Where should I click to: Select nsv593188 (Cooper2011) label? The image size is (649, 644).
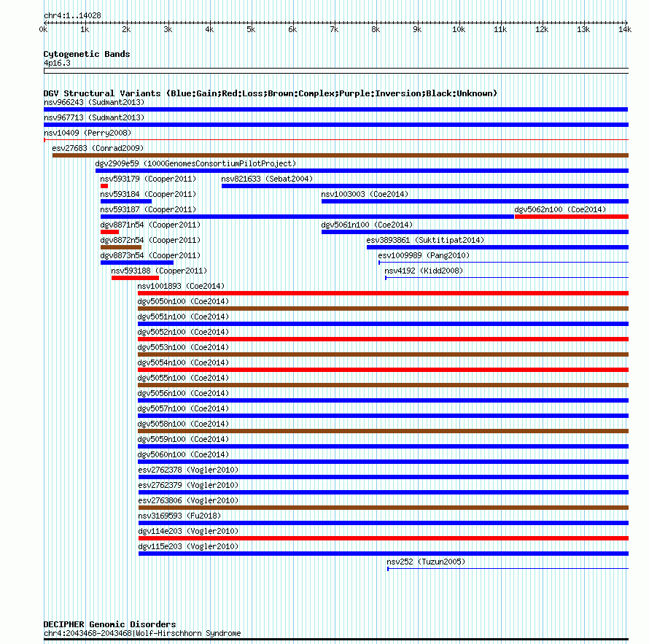pos(159,271)
